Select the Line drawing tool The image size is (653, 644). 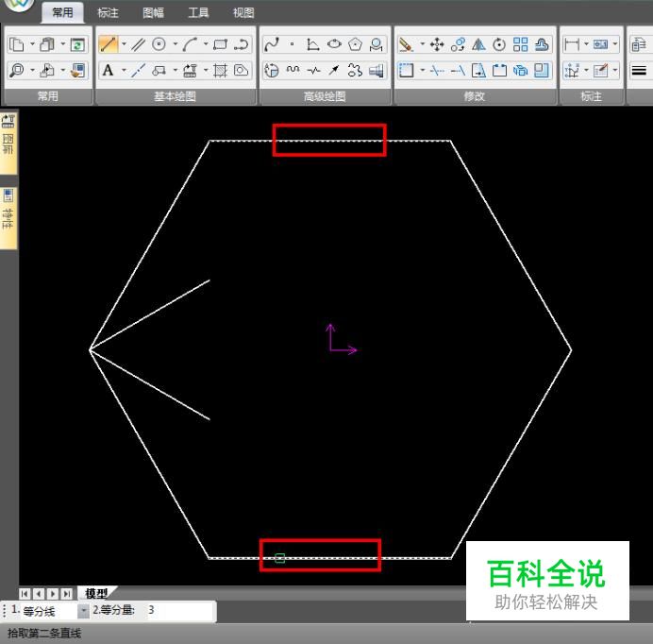[108, 43]
